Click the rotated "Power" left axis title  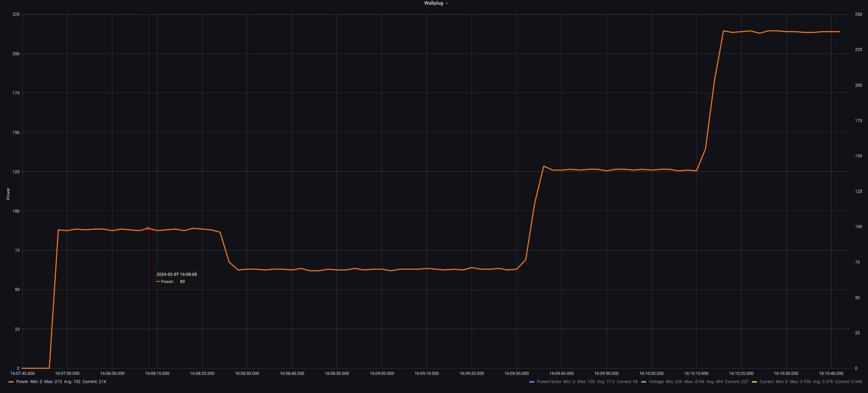click(x=8, y=194)
